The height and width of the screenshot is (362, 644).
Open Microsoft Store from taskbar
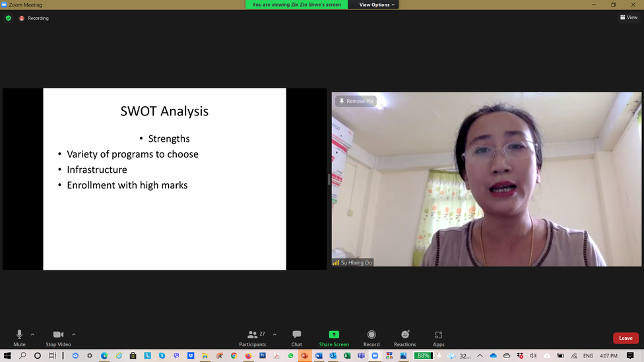click(133, 356)
